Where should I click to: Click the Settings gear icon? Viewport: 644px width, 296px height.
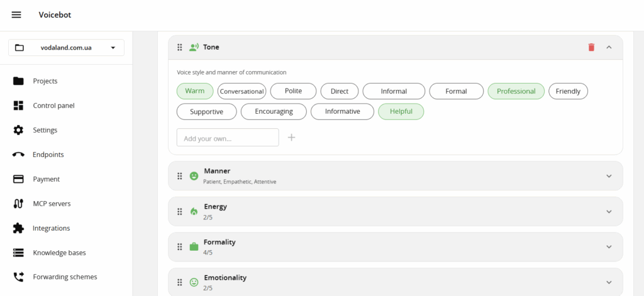pos(18,130)
